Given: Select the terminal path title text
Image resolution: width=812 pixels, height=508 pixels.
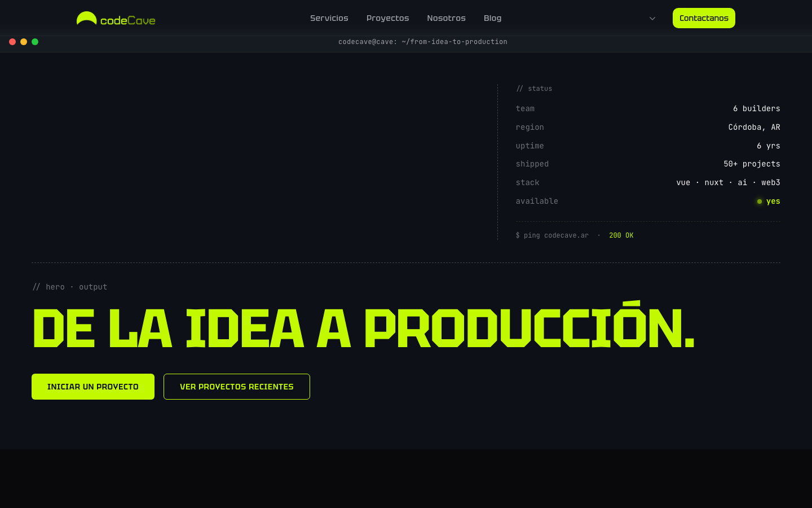Looking at the screenshot, I should coord(423,42).
